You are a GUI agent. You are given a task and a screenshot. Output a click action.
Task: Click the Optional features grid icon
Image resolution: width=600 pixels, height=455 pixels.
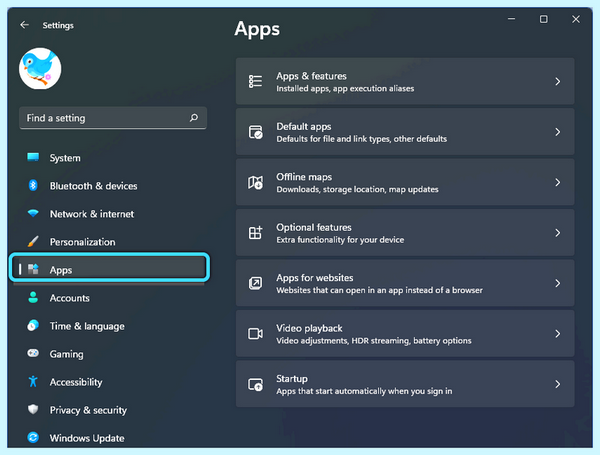(x=255, y=233)
